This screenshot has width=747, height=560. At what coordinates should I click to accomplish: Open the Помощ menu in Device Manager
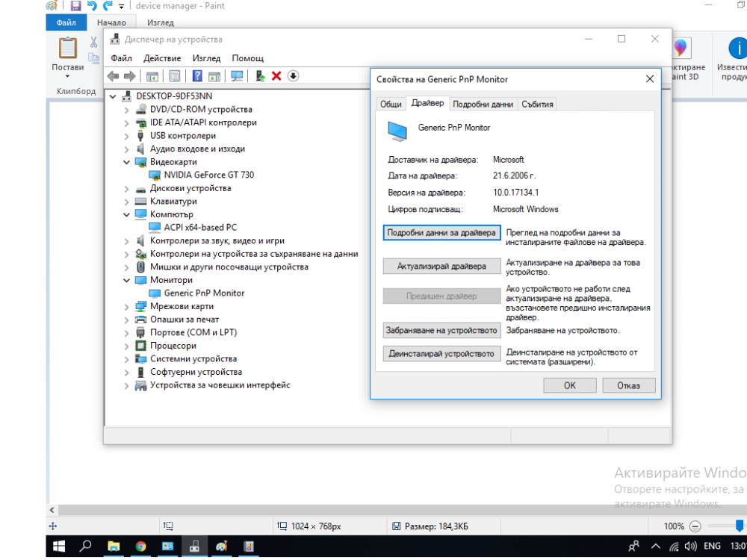pyautogui.click(x=248, y=58)
